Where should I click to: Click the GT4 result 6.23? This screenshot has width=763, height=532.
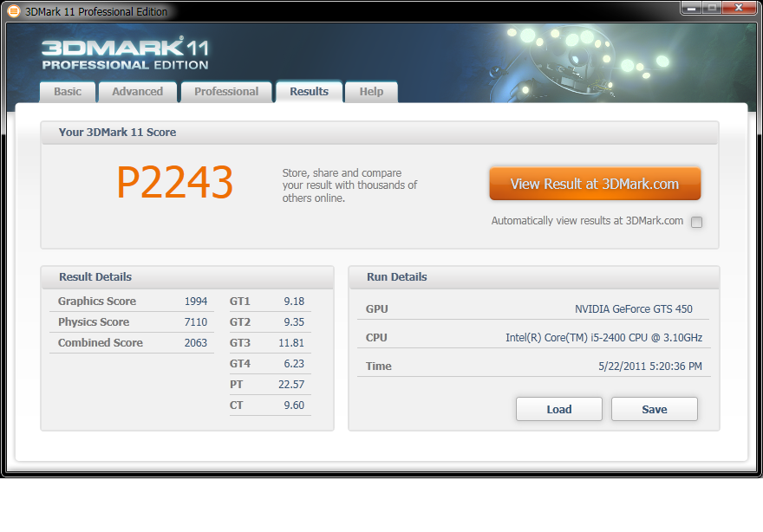coord(294,364)
